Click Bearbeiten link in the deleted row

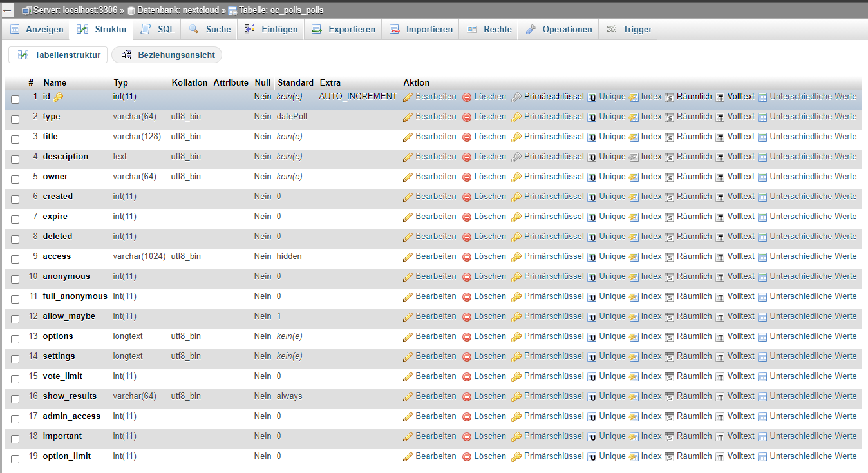pyautogui.click(x=436, y=236)
